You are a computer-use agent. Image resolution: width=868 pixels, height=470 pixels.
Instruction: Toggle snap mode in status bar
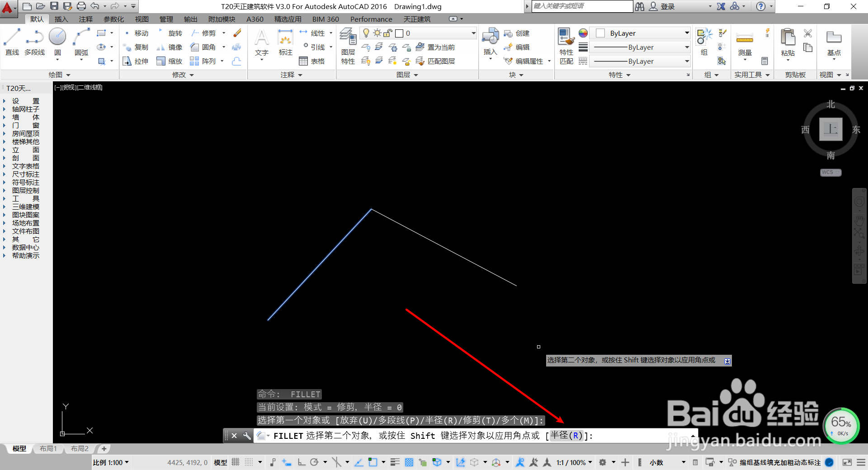pos(249,462)
